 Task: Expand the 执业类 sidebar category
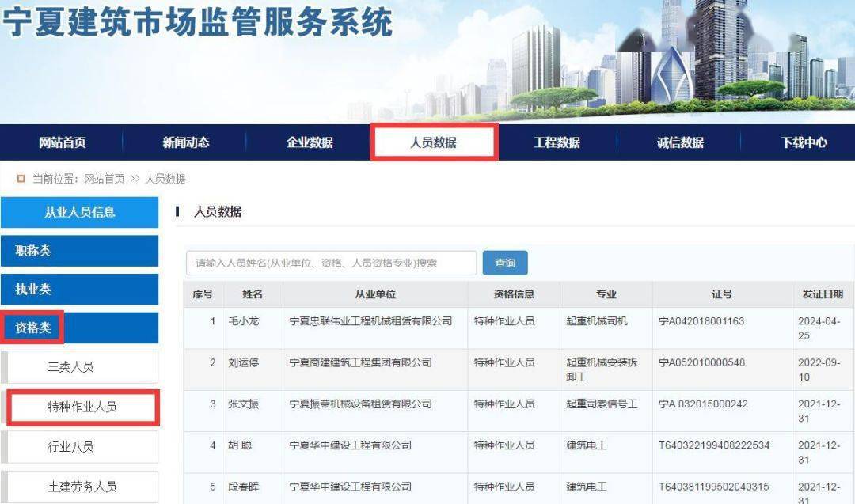click(x=79, y=290)
